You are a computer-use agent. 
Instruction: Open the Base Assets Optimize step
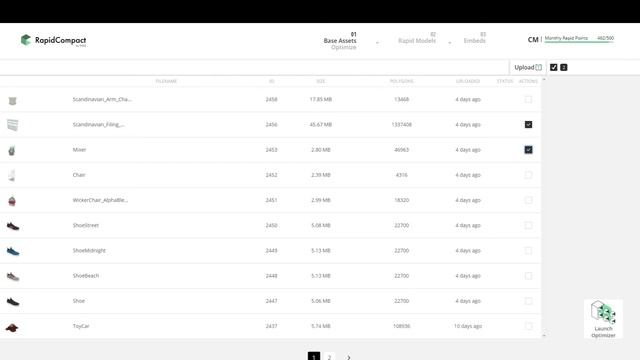click(340, 41)
